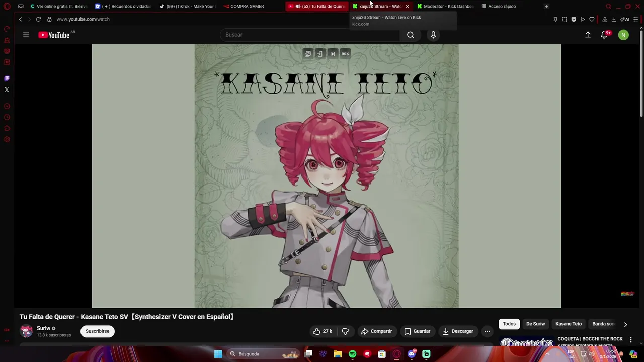Viewport: 644px width, 362px height.
Task: Open Discord from the taskbar
Action: tap(412, 354)
